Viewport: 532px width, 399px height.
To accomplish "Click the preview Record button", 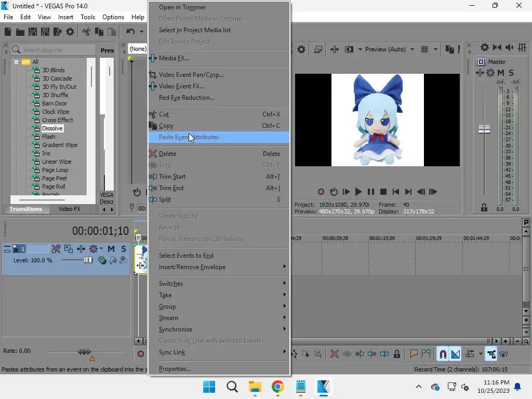I will [321, 192].
